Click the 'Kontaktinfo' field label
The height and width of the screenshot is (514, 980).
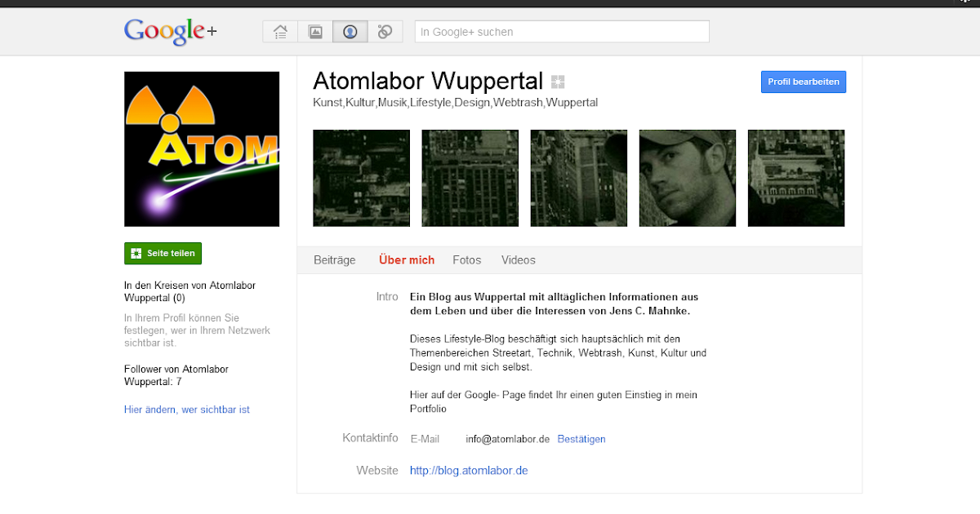[x=370, y=438]
